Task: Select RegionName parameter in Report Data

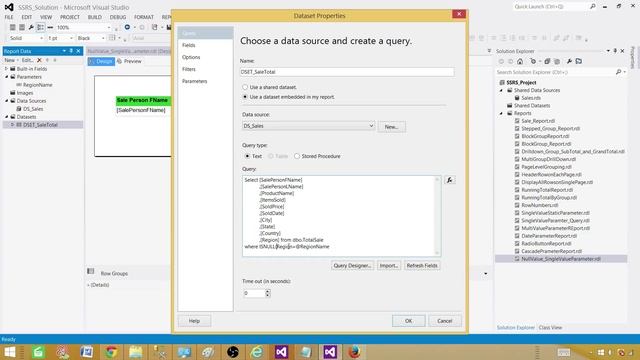Action: point(38,85)
